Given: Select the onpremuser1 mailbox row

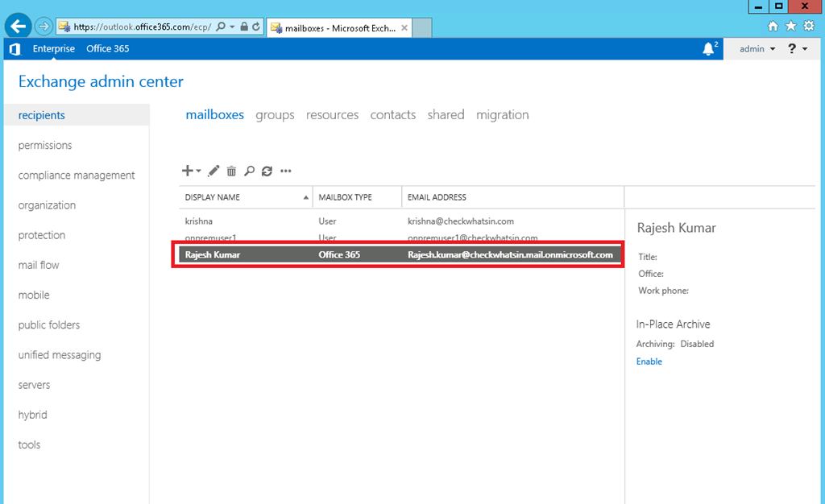Looking at the screenshot, I should pos(401,237).
